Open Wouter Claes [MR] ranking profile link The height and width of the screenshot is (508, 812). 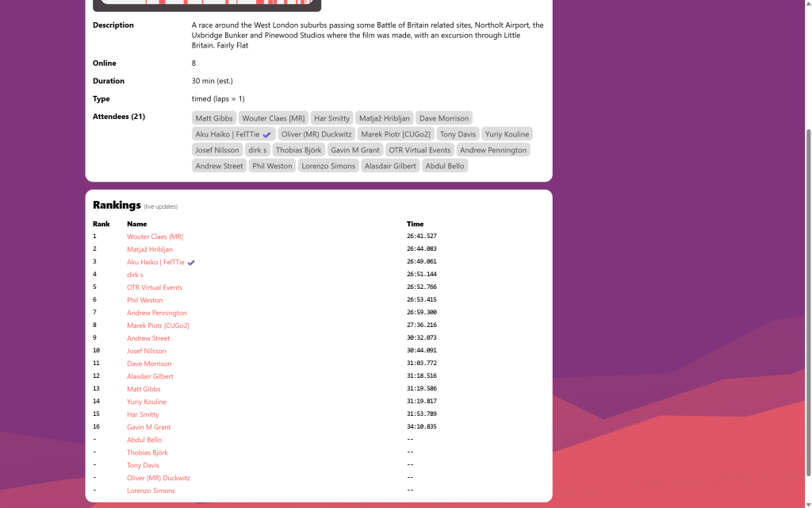point(155,237)
